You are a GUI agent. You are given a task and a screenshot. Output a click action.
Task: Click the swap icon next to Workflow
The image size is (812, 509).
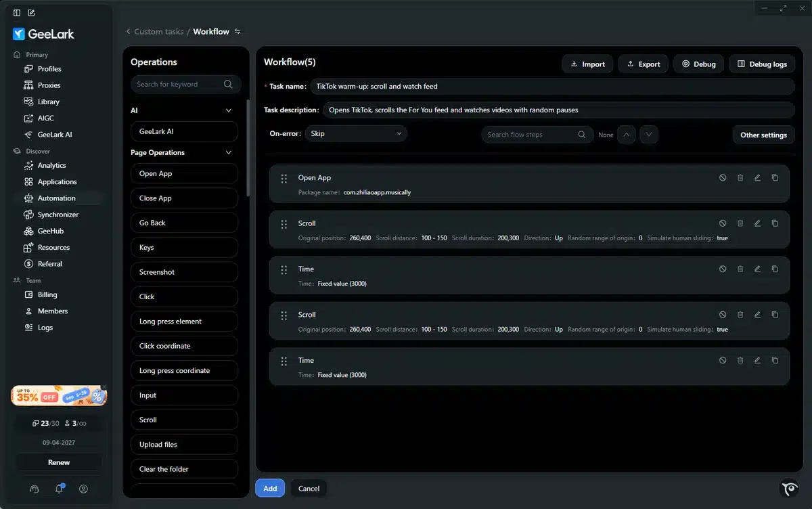[237, 31]
